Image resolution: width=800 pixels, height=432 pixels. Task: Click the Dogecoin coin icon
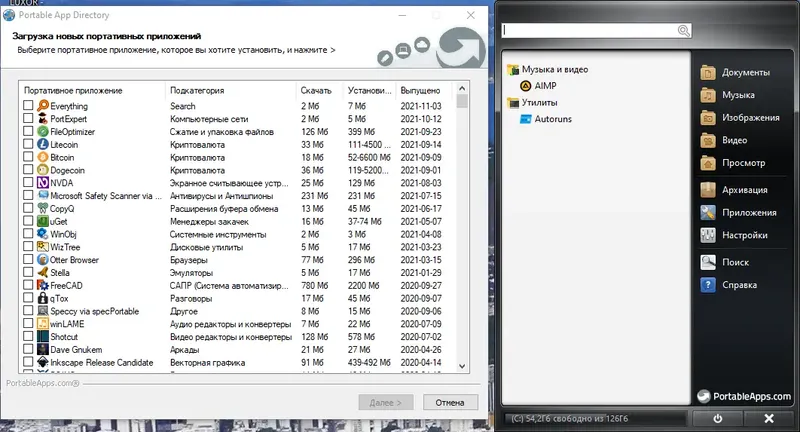[x=43, y=170]
